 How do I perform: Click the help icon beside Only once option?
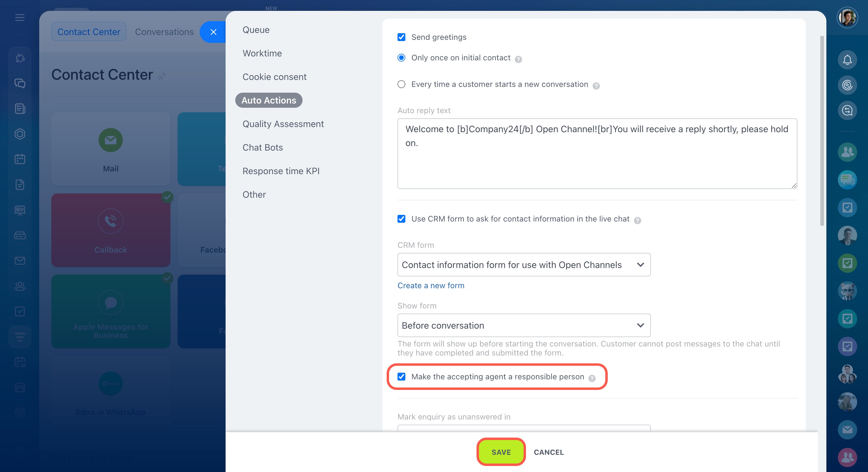point(518,59)
